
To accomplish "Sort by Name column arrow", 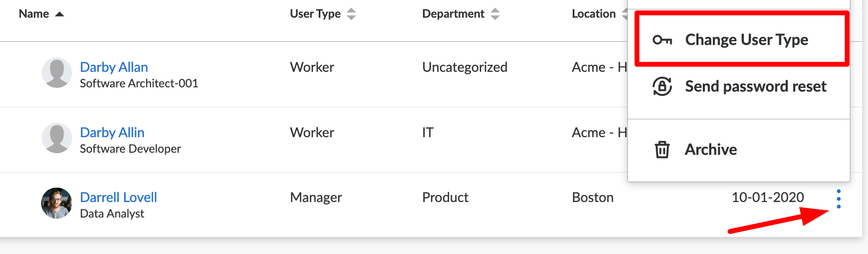I will 59,14.
